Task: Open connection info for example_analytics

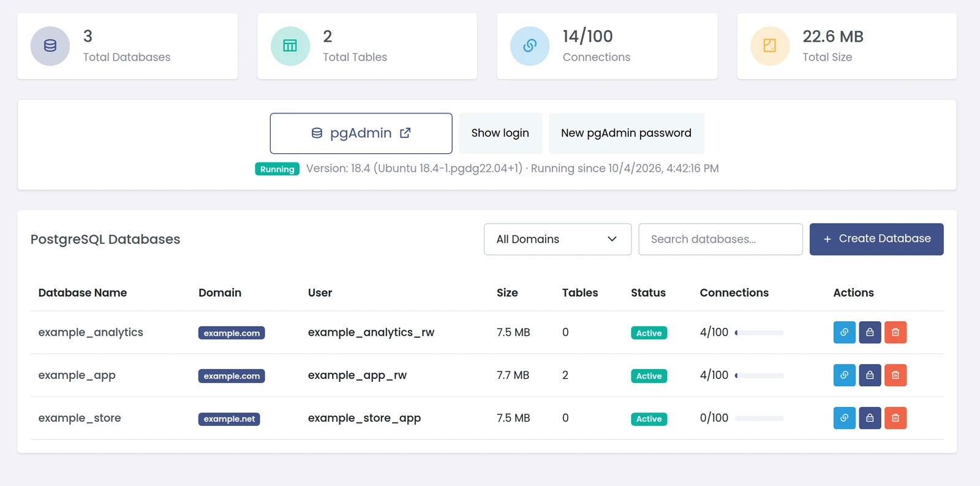Action: point(844,332)
